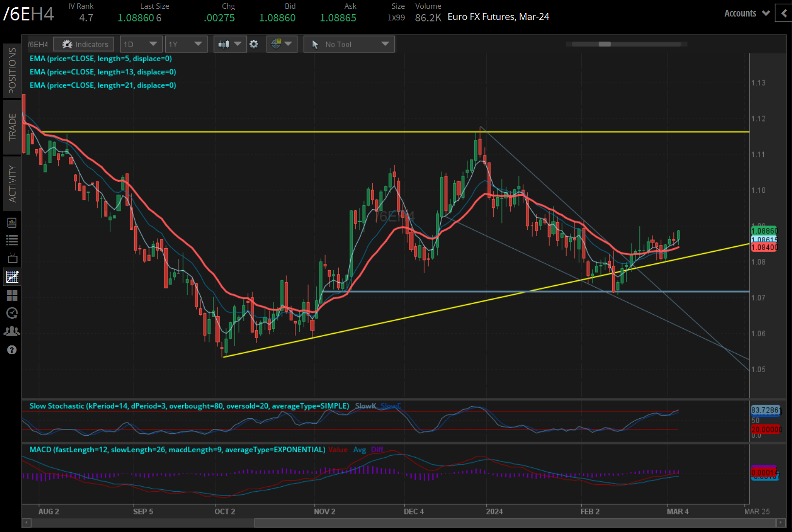Open the people community icon in sidebar
This screenshot has height=532, width=792.
(12, 331)
